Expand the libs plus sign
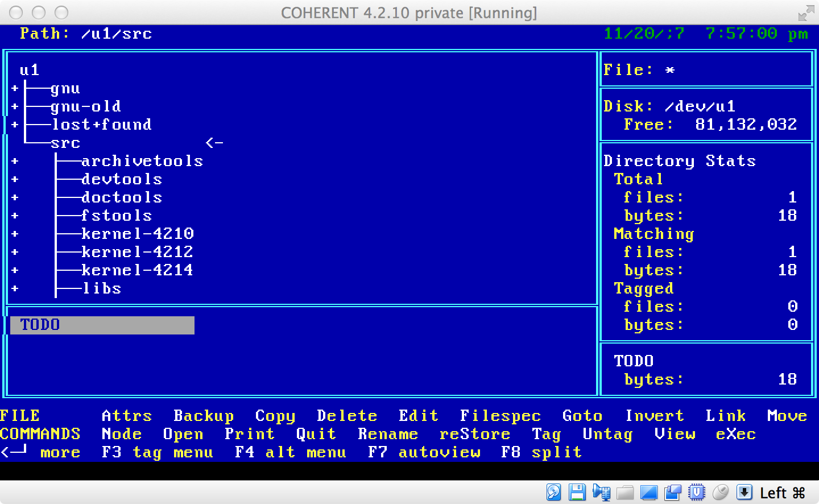This screenshot has width=819, height=504. pos(15,288)
